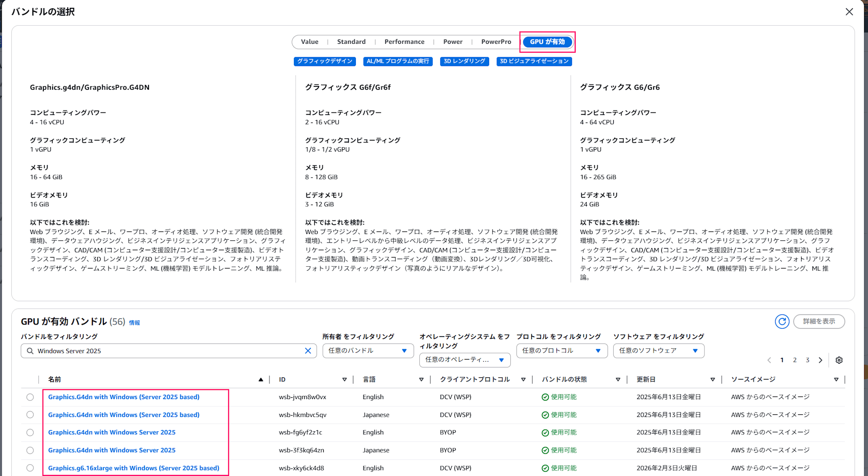Switch to the Performance bundle tab
The width and height of the screenshot is (868, 476).
click(404, 42)
